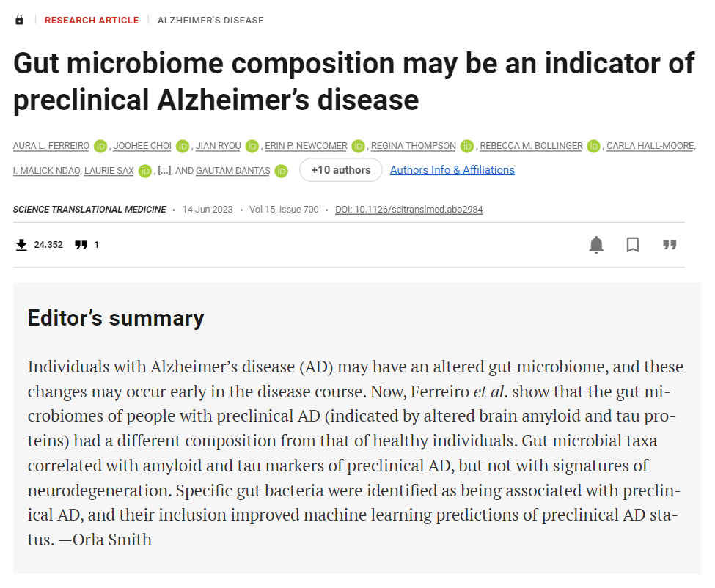Screen dimensions: 715x588
Task: Open Joohee Choi's ORCID icon
Action: [183, 146]
